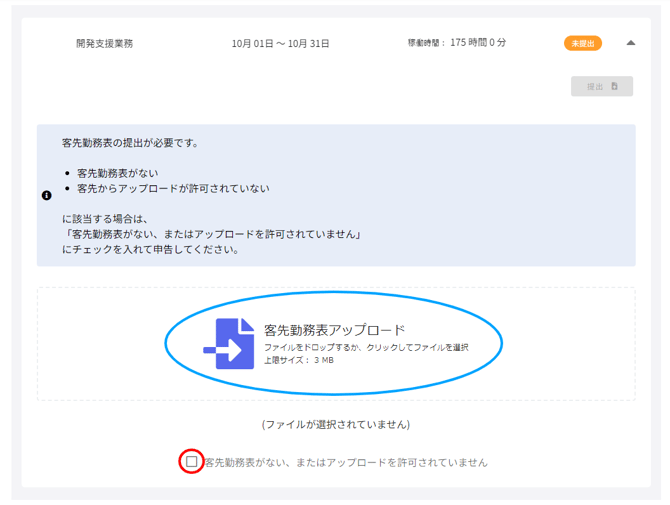Click the 上限サイズ: 3 MB note
Viewport: 670px width, 505px height.
pos(299,360)
